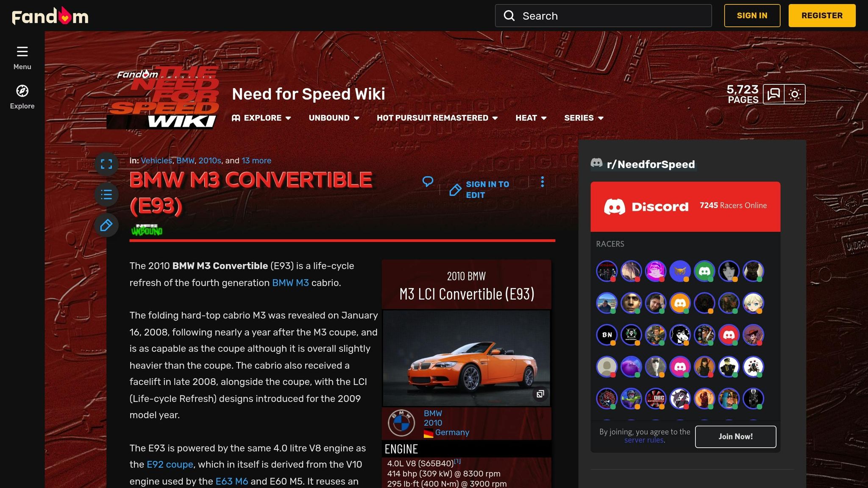Click the pink Discord-logo racer avatar in fourth row
Viewport: 868px width, 488px height.
[x=680, y=366]
